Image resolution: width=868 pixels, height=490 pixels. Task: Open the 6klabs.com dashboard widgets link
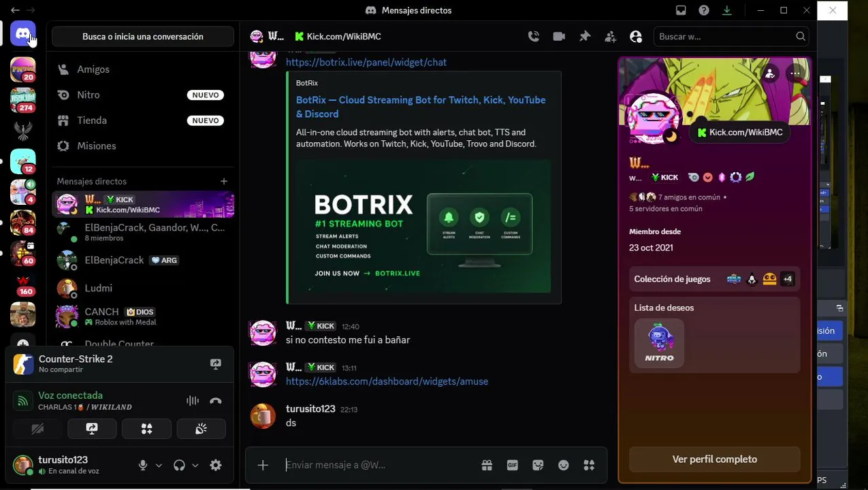coord(387,382)
